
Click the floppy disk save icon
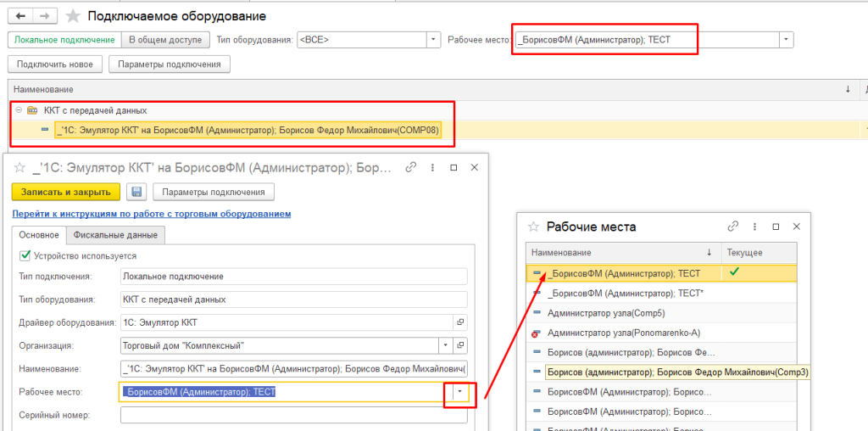click(x=136, y=192)
